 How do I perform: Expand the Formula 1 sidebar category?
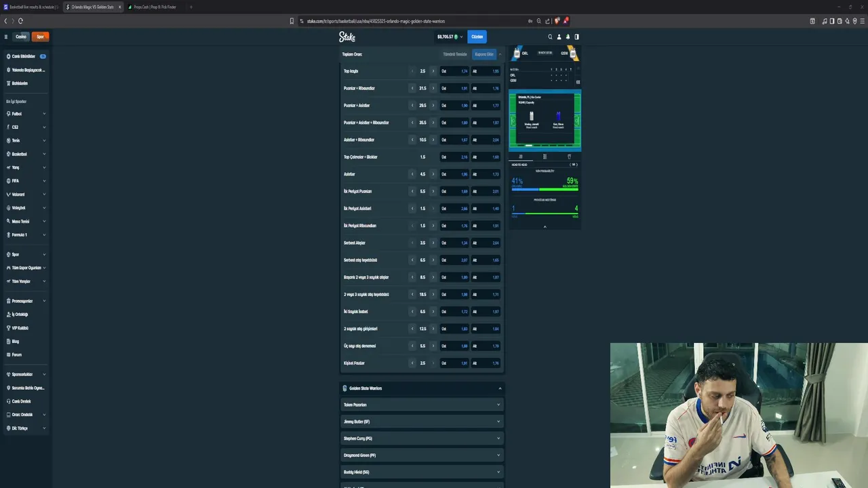pyautogui.click(x=26, y=235)
